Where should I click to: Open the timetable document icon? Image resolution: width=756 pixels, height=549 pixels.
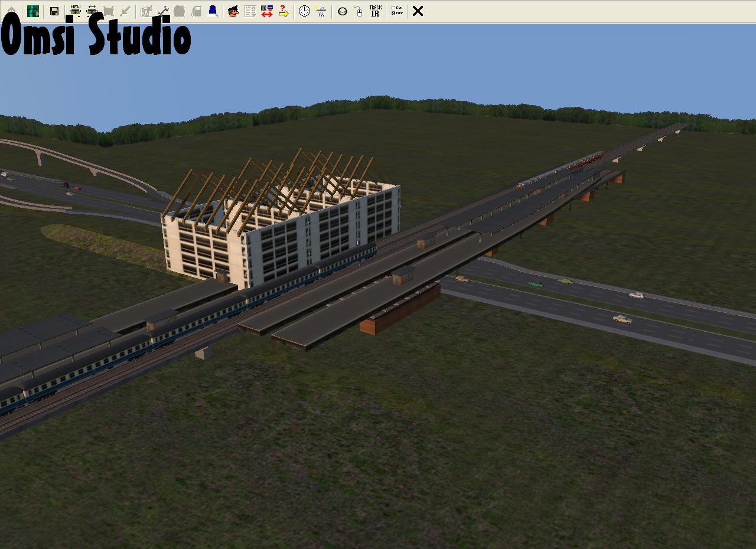(x=250, y=11)
